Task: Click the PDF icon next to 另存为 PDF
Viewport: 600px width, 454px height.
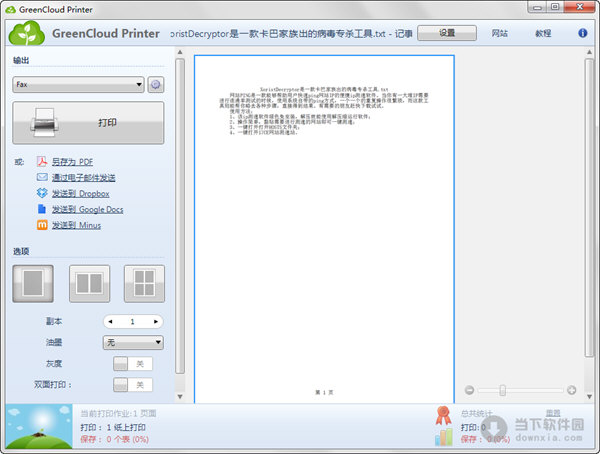Action: tap(42, 162)
